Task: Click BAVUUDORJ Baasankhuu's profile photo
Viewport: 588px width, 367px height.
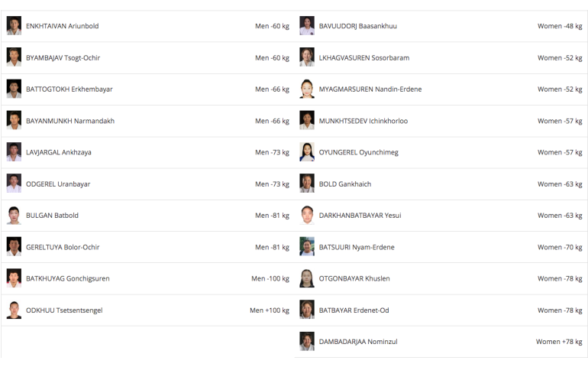Action: 307,26
